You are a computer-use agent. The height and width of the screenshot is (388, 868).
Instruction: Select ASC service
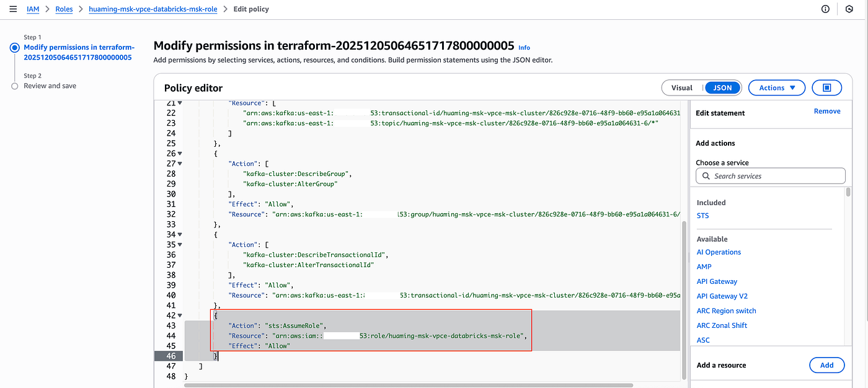(x=703, y=340)
